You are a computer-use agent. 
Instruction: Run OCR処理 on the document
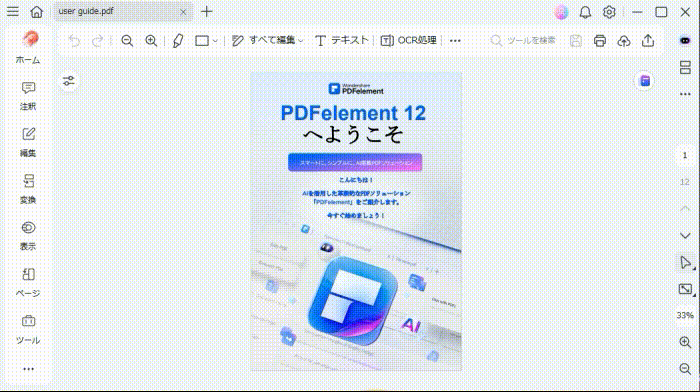click(408, 41)
